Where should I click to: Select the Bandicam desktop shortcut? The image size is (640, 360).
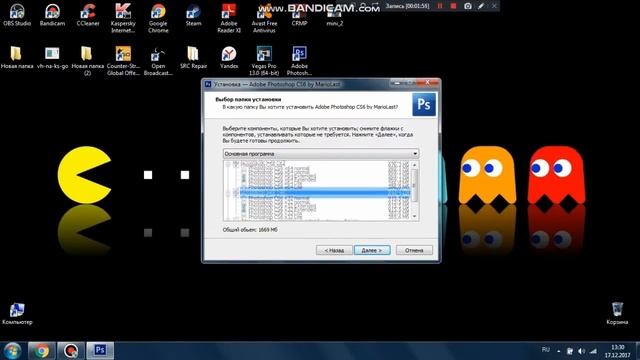click(52, 15)
